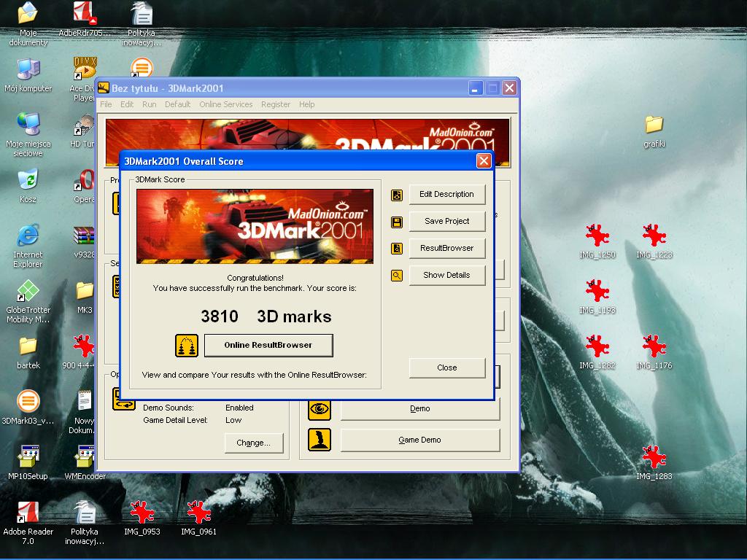Open the Online ResultBrowser
This screenshot has width=747, height=560.
268,345
